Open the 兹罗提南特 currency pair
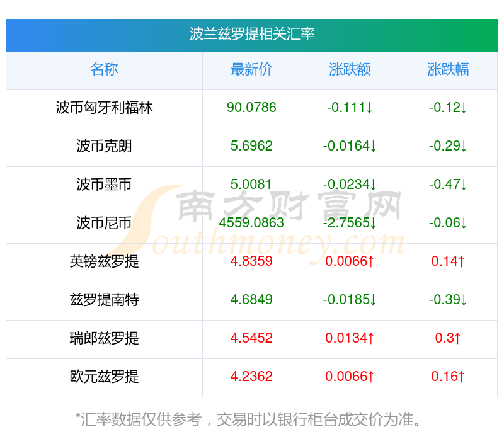The width and height of the screenshot is (504, 439). coord(104,300)
